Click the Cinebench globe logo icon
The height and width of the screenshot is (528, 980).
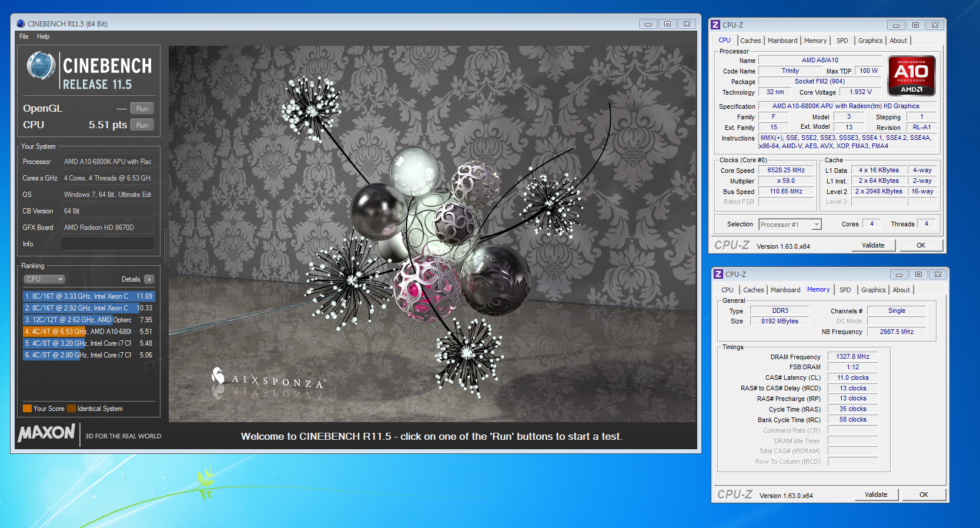coord(41,66)
